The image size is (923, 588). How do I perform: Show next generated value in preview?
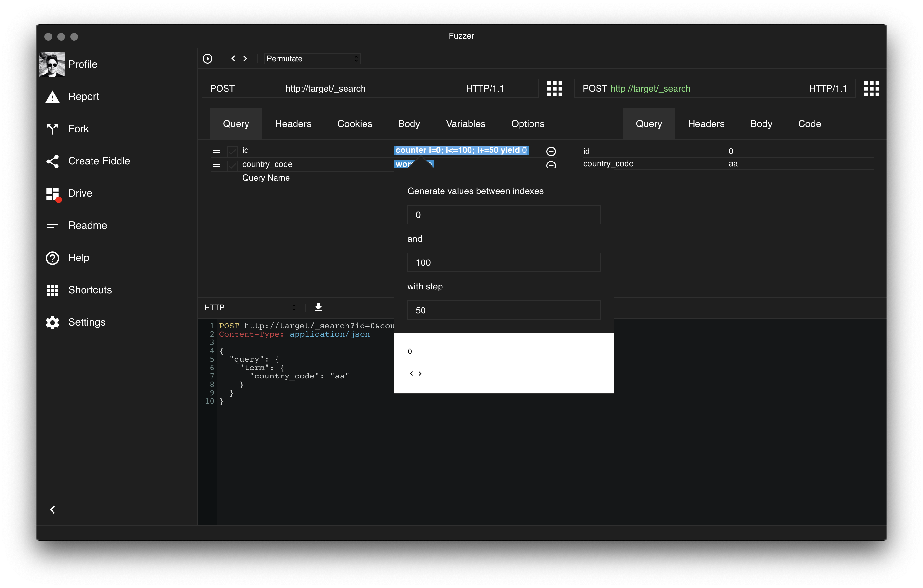click(x=420, y=373)
